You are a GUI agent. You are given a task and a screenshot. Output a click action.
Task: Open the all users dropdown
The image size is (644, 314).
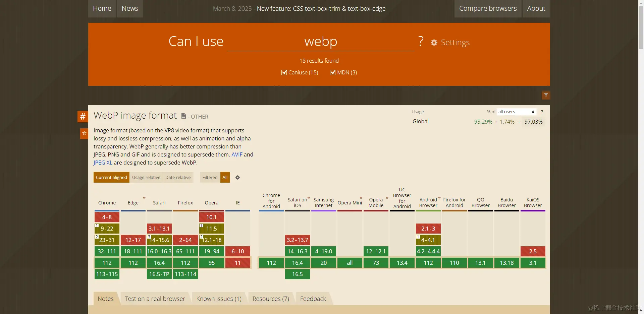coord(517,112)
